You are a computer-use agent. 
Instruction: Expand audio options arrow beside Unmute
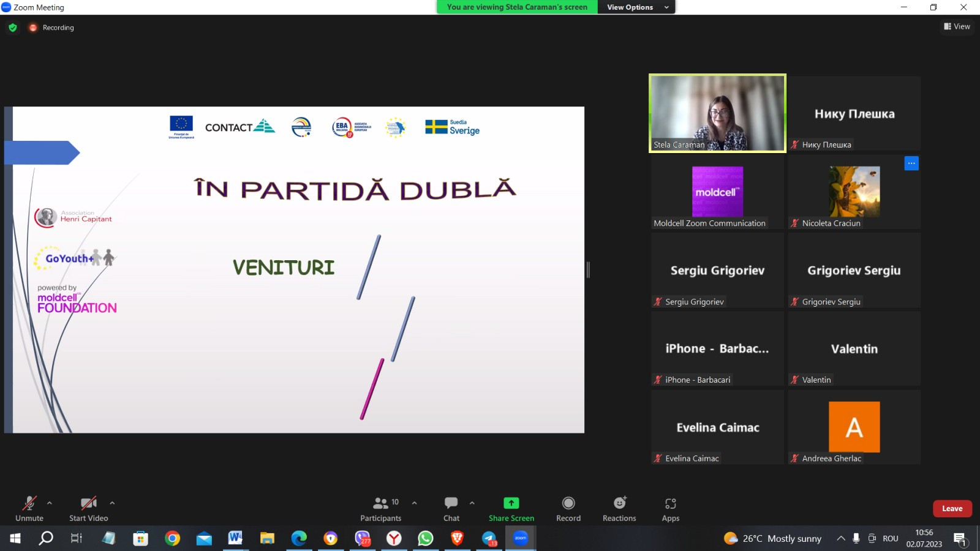50,503
